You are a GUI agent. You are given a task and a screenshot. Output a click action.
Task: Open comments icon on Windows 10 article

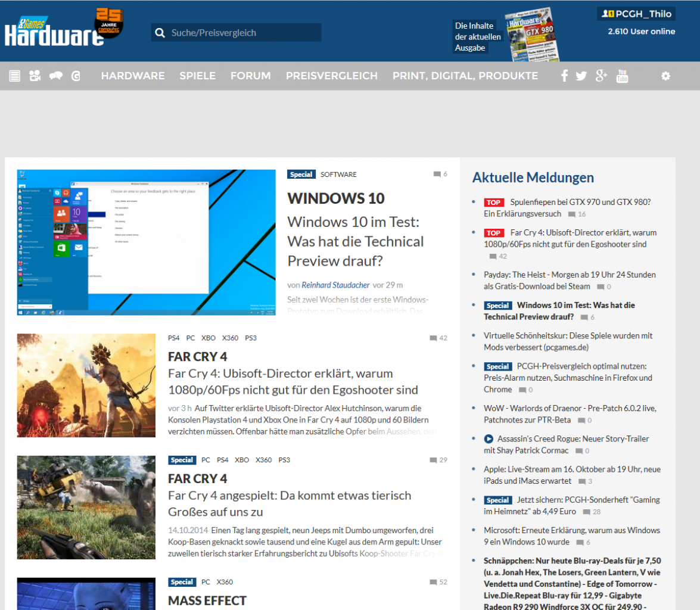437,174
